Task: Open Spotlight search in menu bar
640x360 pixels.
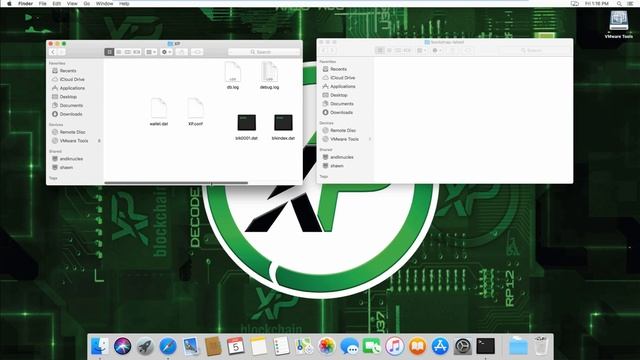Action: 619,3
